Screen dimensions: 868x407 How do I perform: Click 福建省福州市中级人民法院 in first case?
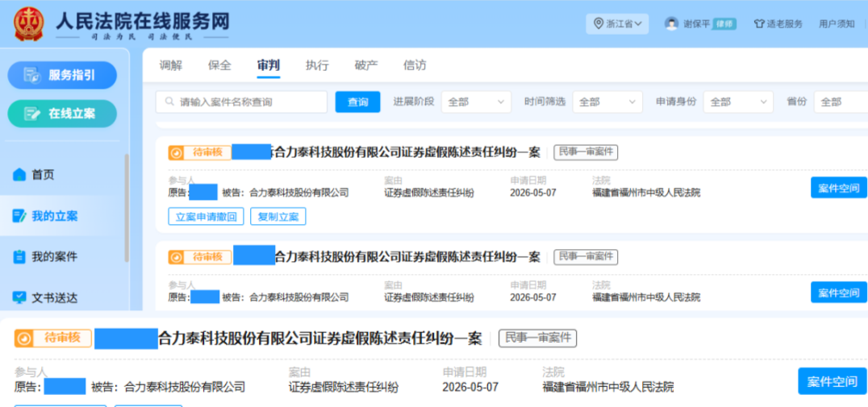646,193
